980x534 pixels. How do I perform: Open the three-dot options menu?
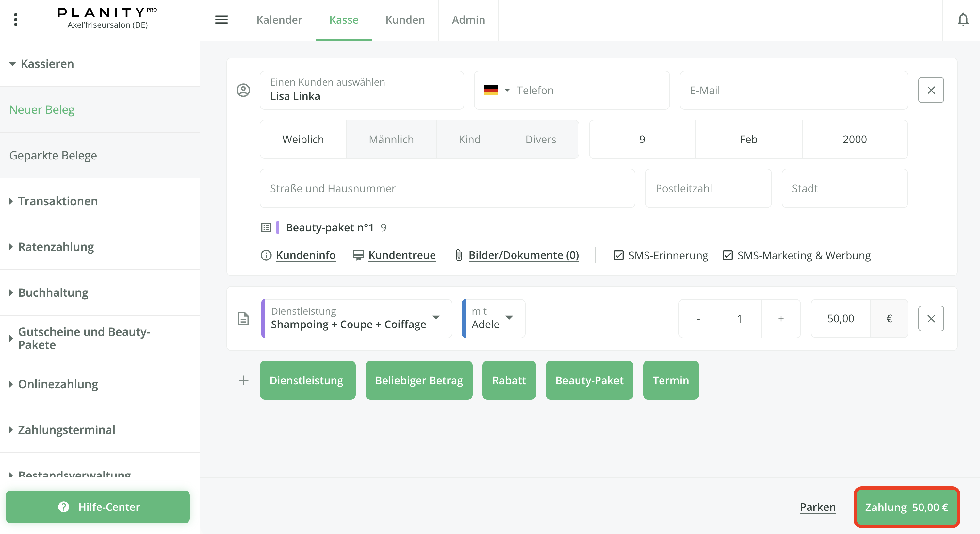coord(16,20)
